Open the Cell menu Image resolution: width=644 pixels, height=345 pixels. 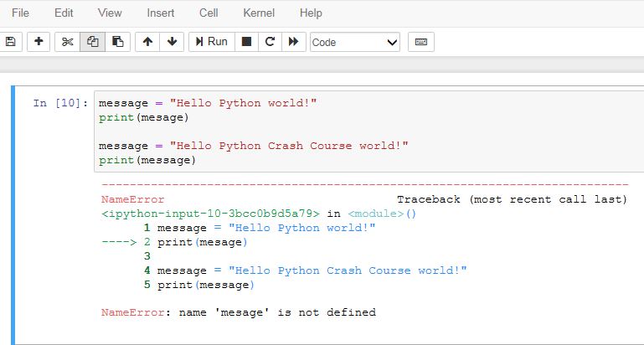coord(209,13)
